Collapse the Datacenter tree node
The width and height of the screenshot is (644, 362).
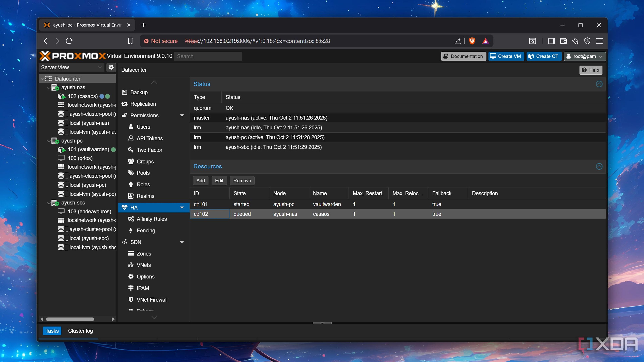42,79
